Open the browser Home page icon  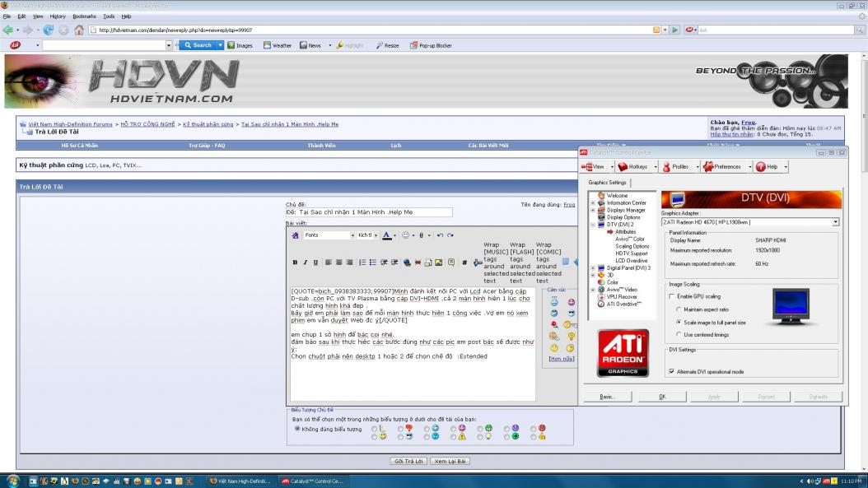point(79,30)
